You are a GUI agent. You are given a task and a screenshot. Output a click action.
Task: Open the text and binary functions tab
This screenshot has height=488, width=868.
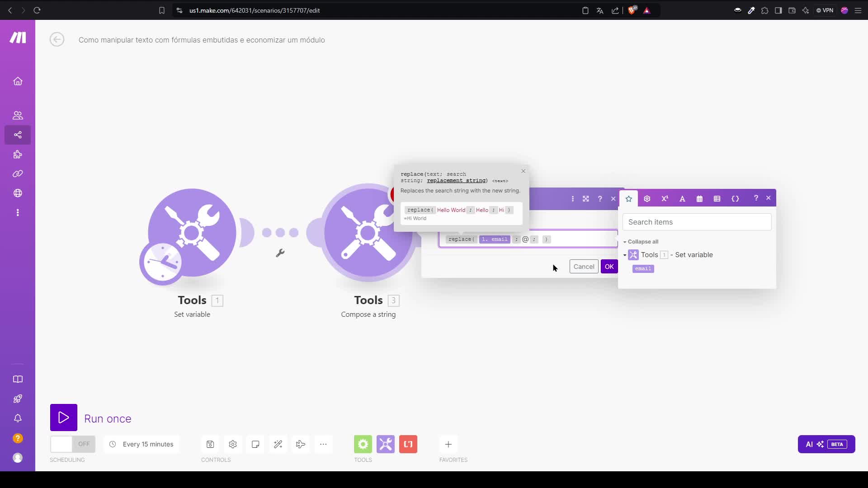682,199
